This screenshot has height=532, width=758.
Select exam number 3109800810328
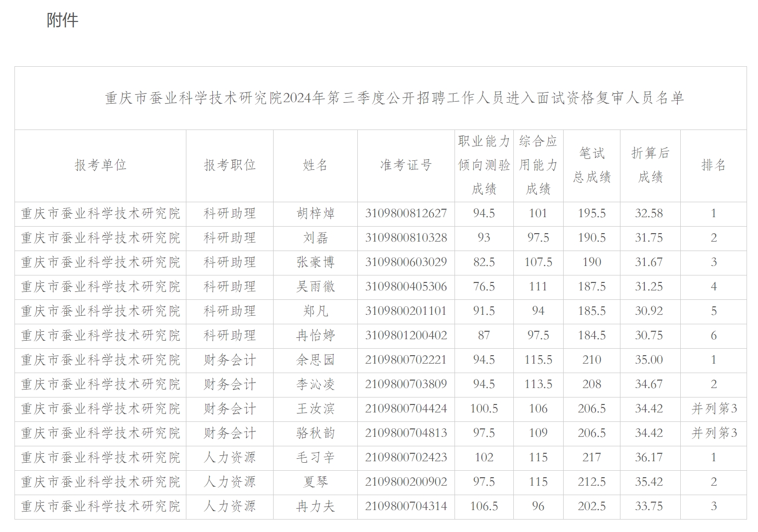406,238
